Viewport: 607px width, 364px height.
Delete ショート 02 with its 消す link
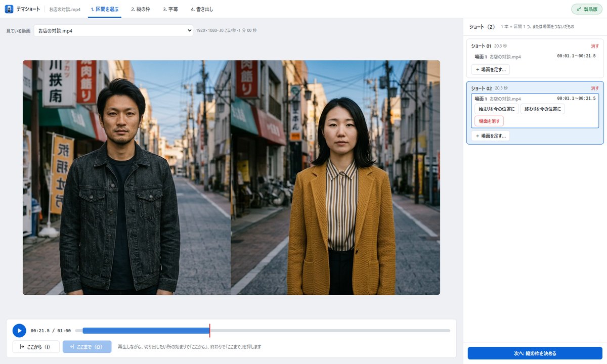(595, 88)
